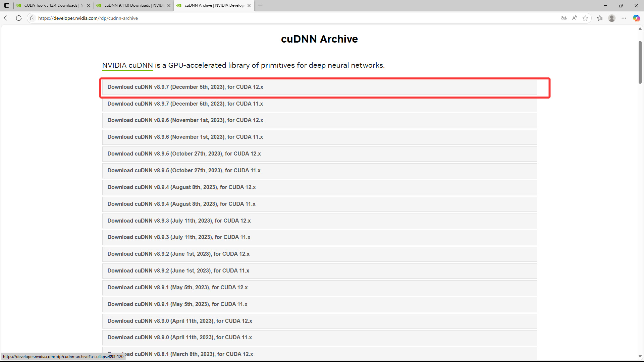Open Settings and more menu

click(x=624, y=18)
